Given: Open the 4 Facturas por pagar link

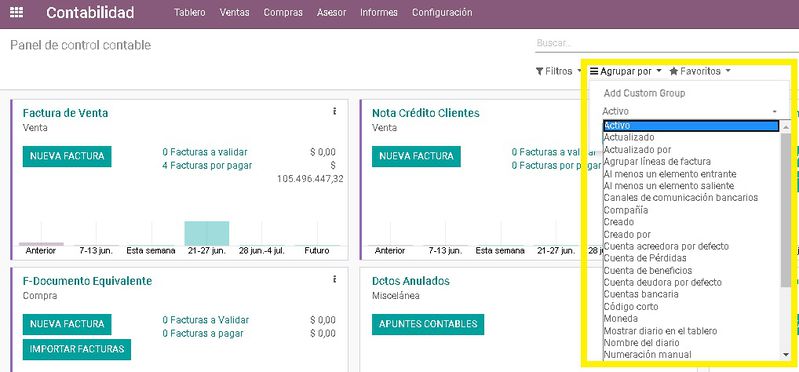Looking at the screenshot, I should point(207,165).
